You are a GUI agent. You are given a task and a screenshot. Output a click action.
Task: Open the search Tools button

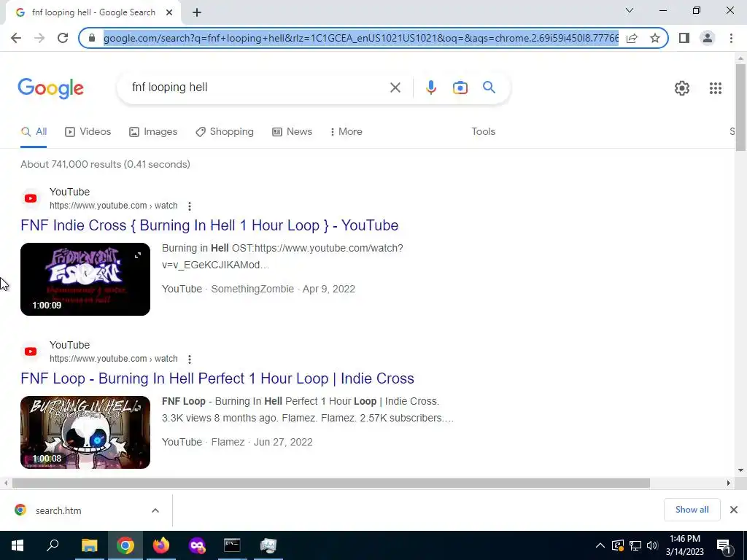click(483, 132)
